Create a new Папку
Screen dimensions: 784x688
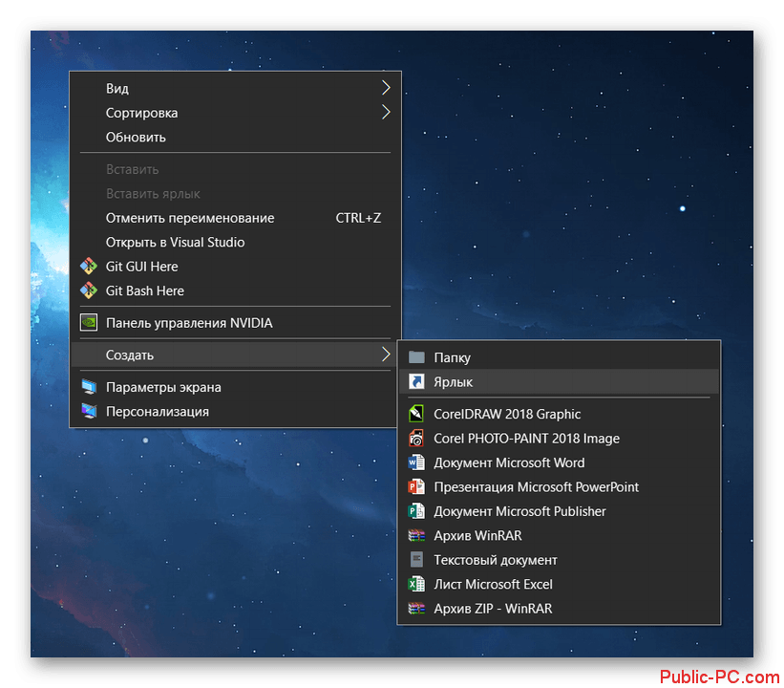tap(559, 357)
